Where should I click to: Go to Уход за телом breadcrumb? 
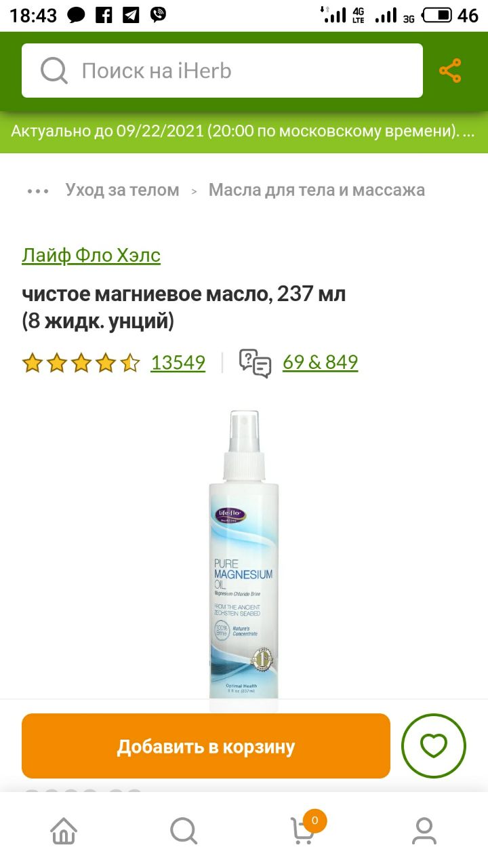tap(122, 190)
